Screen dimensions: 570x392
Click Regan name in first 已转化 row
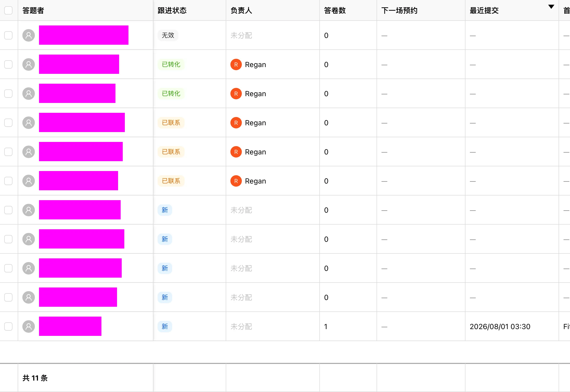(256, 64)
